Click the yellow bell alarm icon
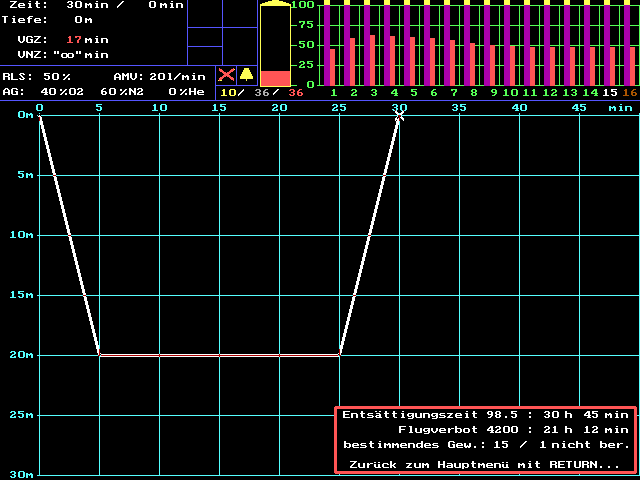The height and width of the screenshot is (480, 640). click(x=246, y=75)
